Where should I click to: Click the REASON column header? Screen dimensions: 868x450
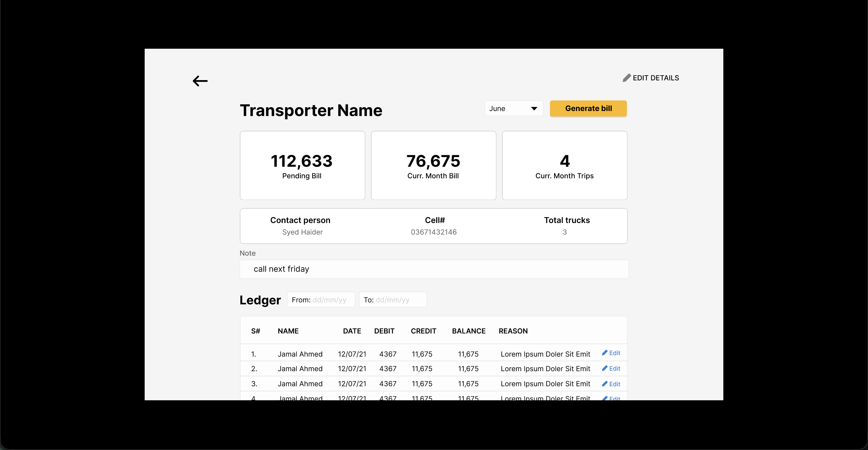[x=513, y=331]
